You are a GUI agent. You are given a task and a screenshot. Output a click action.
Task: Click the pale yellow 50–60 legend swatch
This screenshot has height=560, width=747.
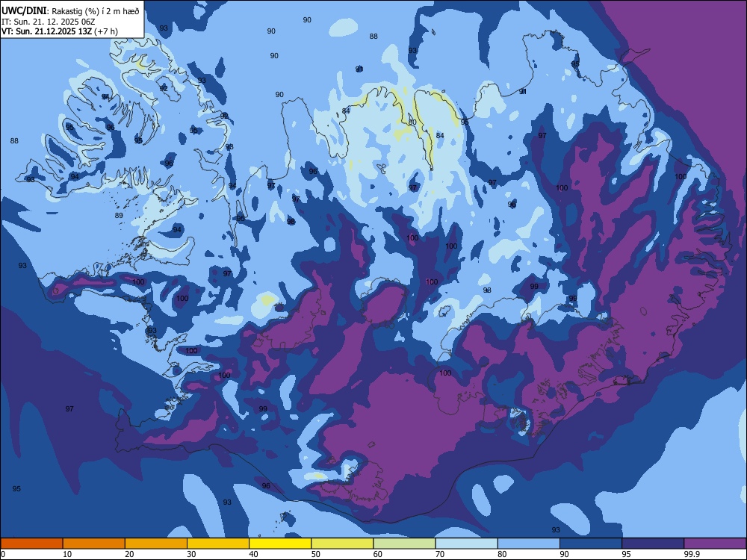342,544
